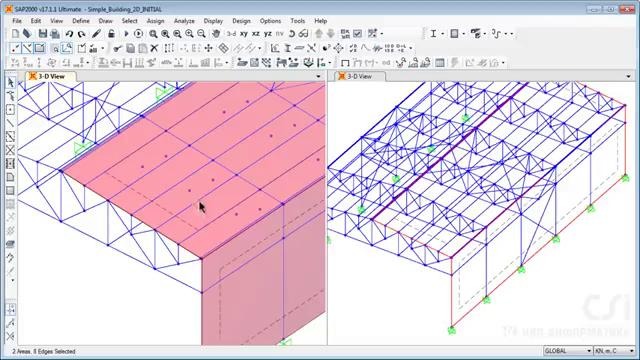Select the pointer tool in side toolbar
The height and width of the screenshot is (360, 640).
pyautogui.click(x=11, y=83)
